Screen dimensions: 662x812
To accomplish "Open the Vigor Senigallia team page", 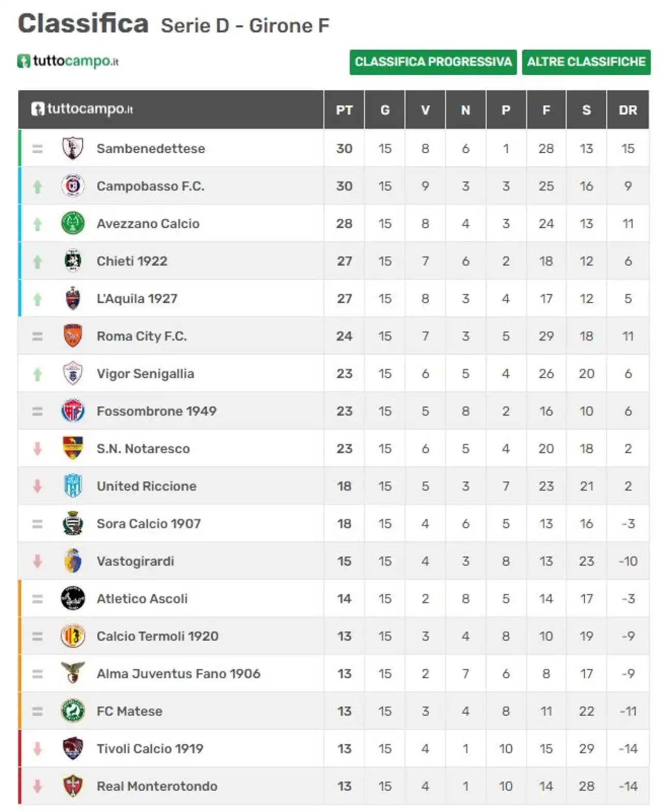I will 145,373.
